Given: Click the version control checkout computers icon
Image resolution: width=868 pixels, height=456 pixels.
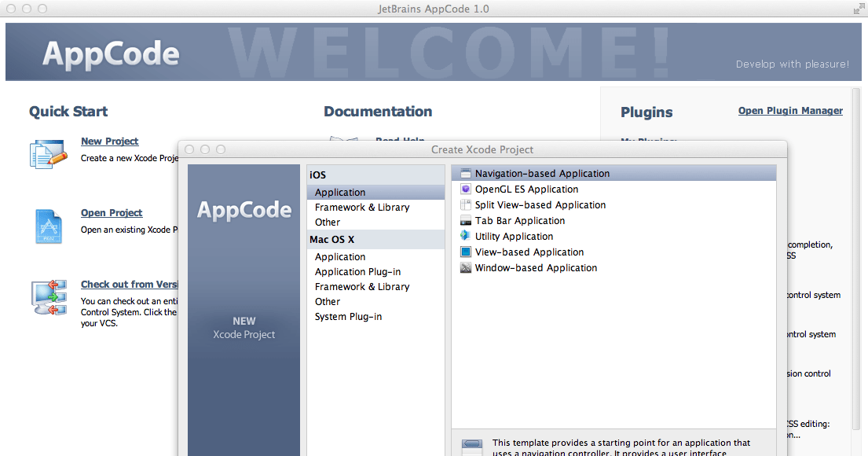Looking at the screenshot, I should click(x=48, y=298).
